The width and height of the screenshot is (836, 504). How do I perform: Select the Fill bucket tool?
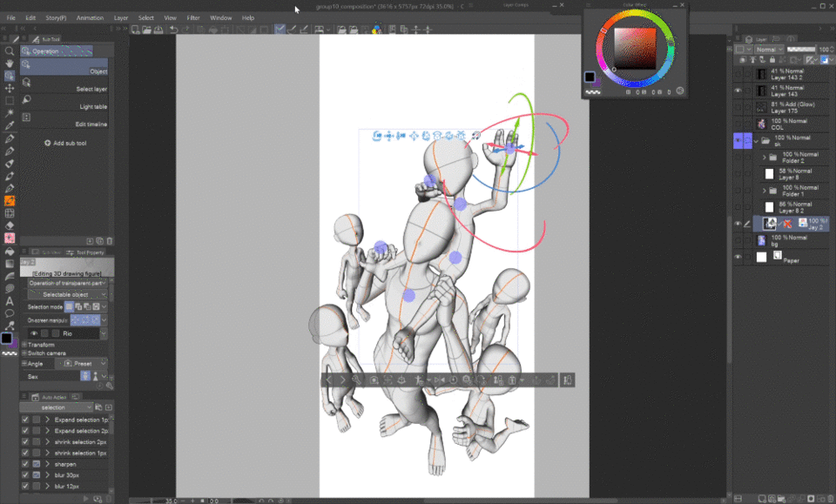pyautogui.click(x=9, y=251)
